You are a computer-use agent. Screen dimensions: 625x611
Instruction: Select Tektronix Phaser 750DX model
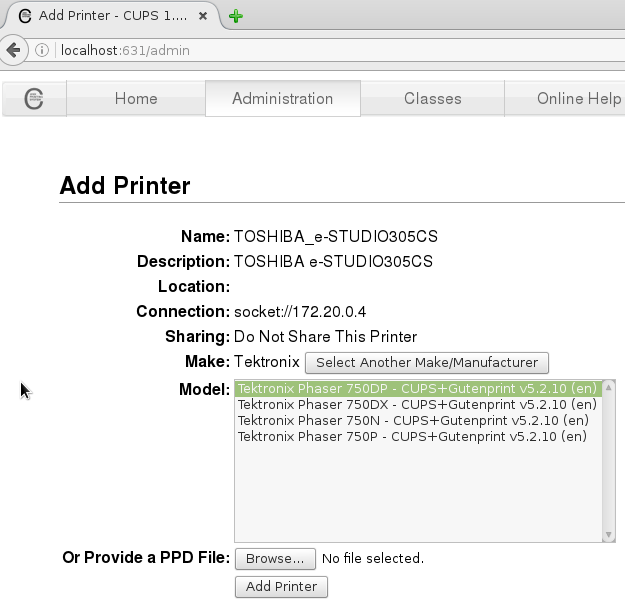418,405
